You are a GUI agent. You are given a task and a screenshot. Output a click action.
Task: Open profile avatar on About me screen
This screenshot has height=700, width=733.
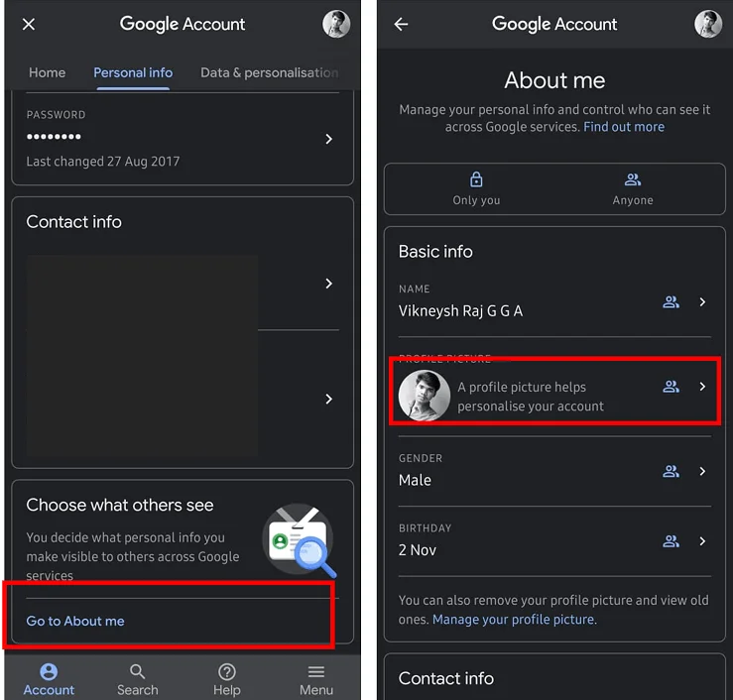708,24
